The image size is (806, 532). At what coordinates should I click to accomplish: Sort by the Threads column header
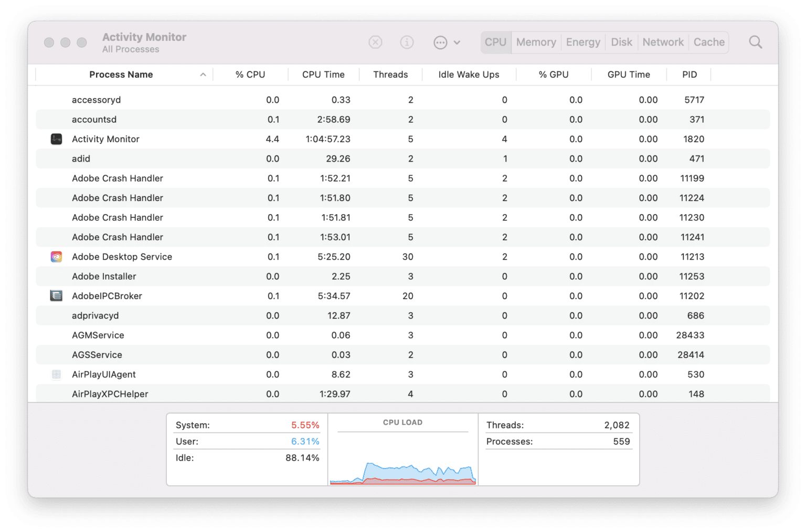390,75
